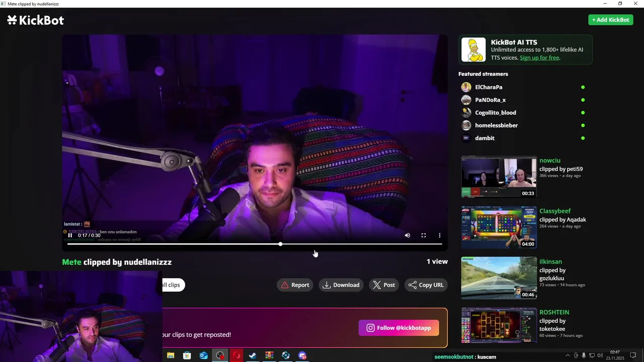Click 'clipped by Aqadak' text

coord(562,219)
